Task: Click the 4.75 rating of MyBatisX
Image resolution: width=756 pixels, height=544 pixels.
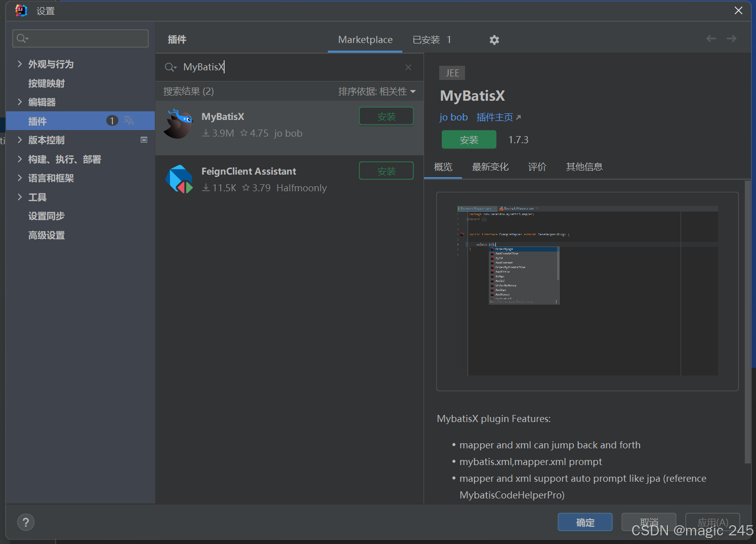Action: (255, 133)
